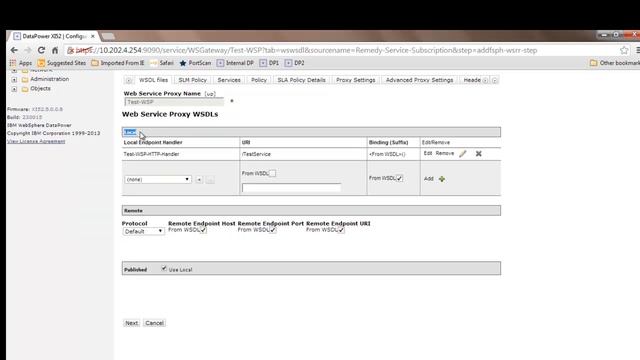Click the Edit link in Test-WSP-HTTP-Handler row

tap(428, 153)
